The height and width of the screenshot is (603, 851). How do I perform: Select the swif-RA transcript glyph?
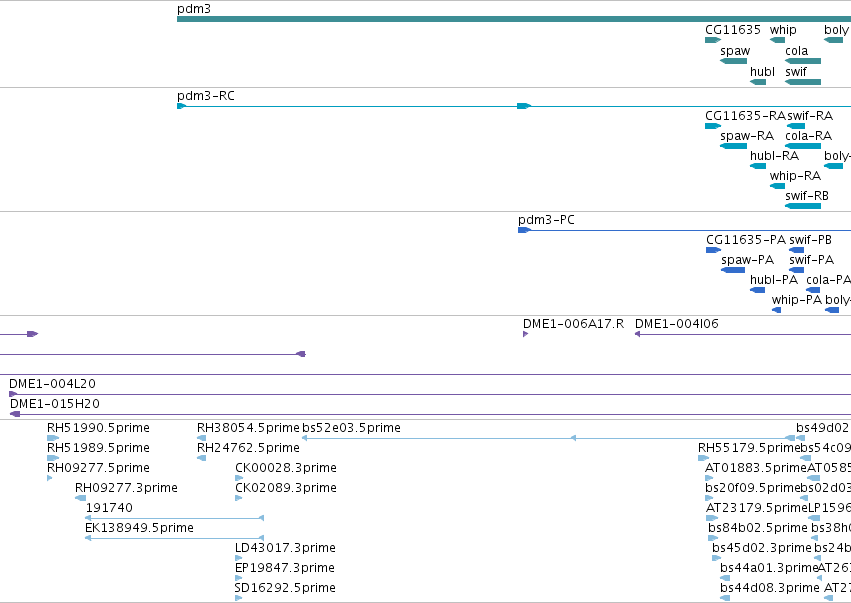796,126
